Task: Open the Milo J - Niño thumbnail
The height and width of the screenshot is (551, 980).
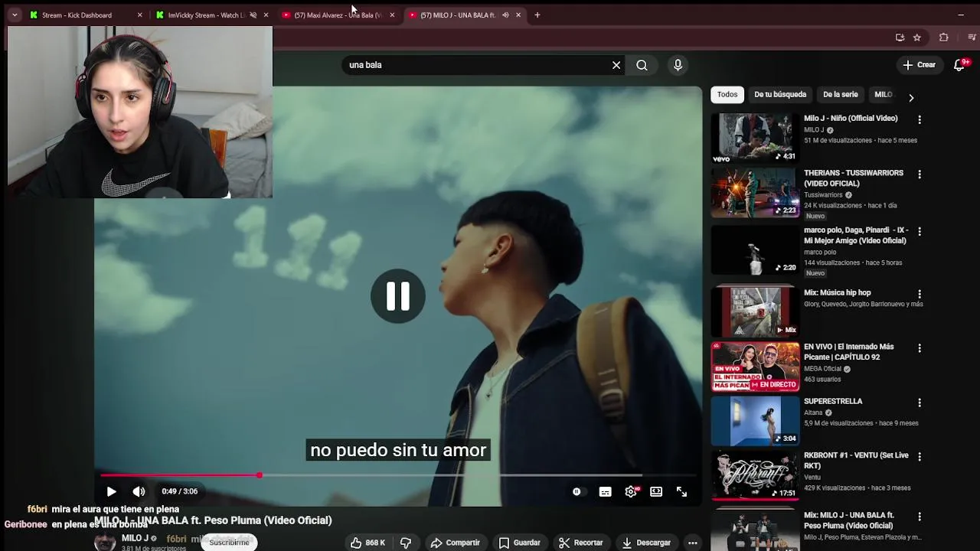Action: pos(755,138)
